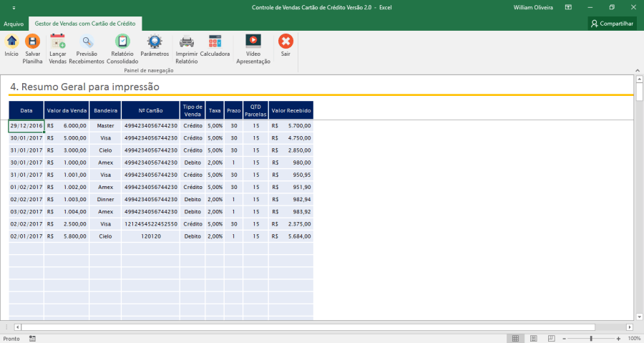Click Salvar Planilha save icon
Viewport: 644px width, 343px height.
pyautogui.click(x=32, y=42)
